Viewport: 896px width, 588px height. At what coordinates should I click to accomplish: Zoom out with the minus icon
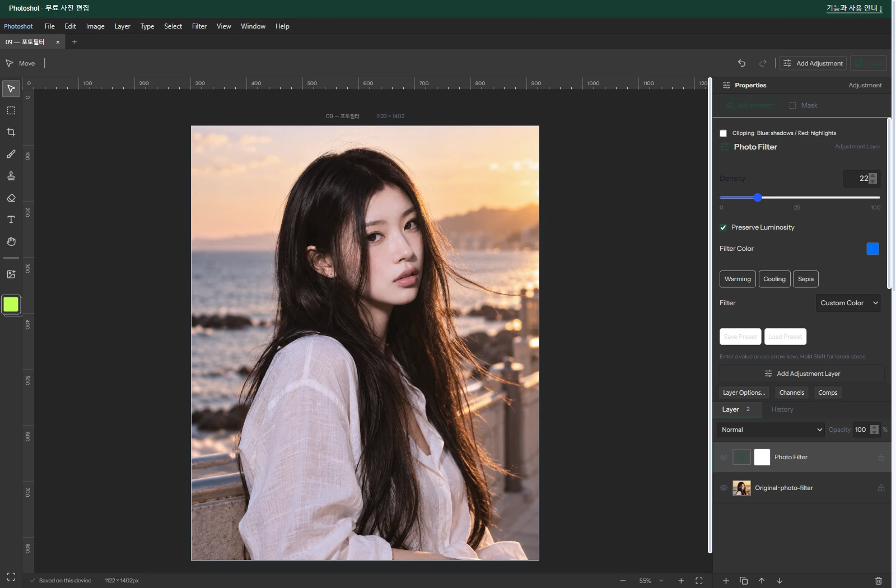[623, 581]
